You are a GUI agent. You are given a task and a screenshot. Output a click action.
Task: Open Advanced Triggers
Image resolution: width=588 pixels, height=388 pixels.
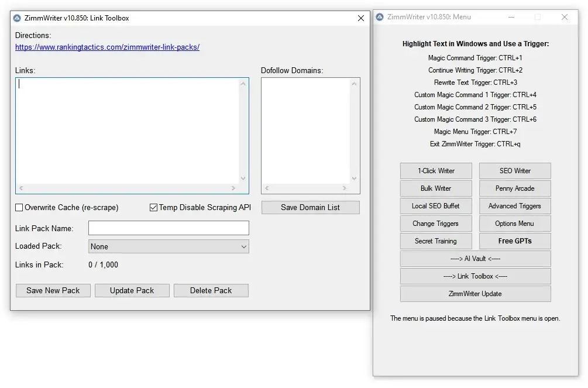pos(515,205)
